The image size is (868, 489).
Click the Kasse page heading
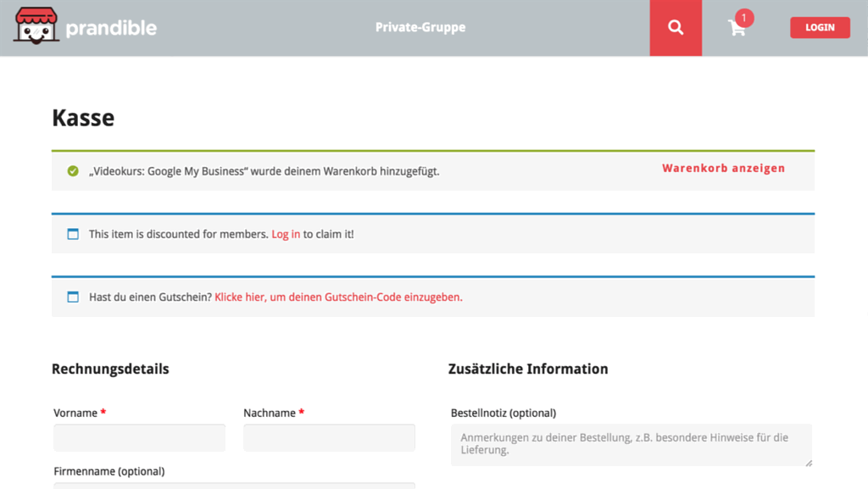pyautogui.click(x=83, y=118)
